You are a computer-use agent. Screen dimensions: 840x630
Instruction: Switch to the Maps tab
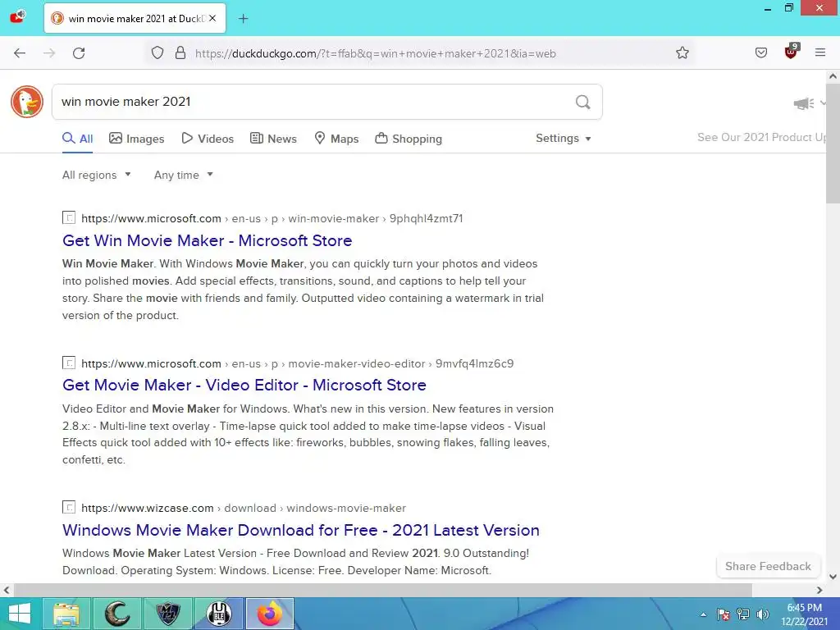tap(336, 139)
